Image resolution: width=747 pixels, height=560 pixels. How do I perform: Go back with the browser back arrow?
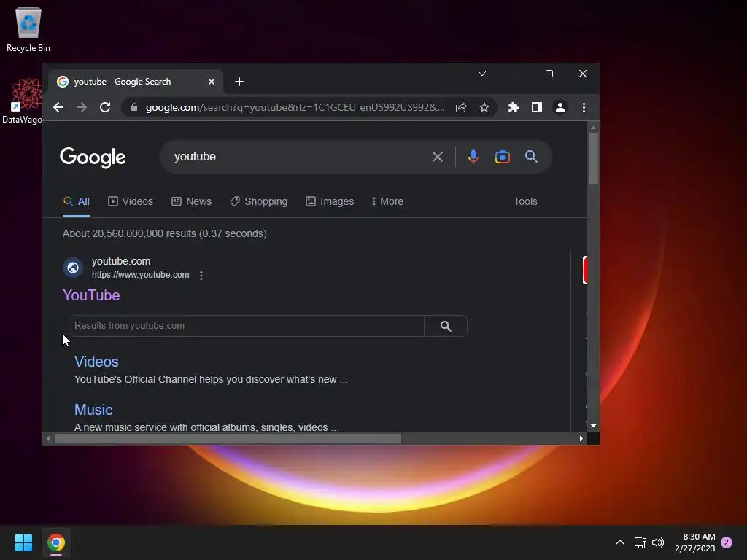(x=58, y=108)
